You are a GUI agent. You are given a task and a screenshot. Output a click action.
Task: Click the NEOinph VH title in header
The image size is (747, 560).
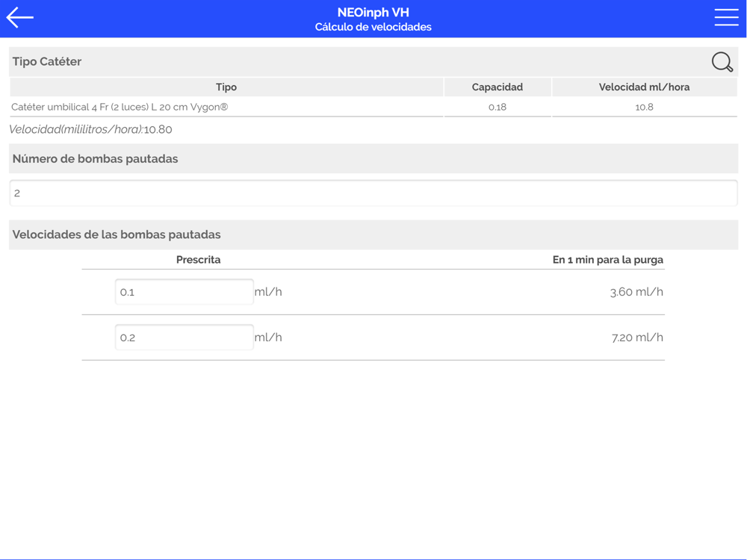pyautogui.click(x=373, y=12)
